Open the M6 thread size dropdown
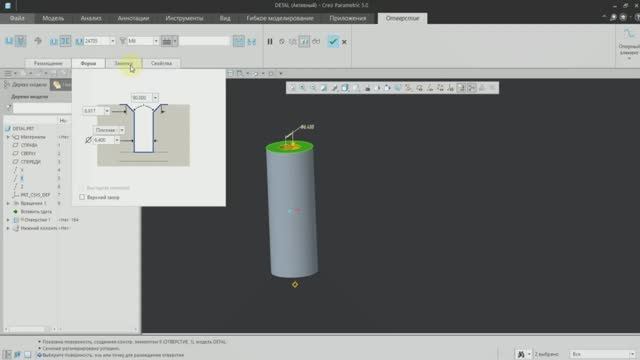The height and width of the screenshot is (360, 640). click(156, 41)
